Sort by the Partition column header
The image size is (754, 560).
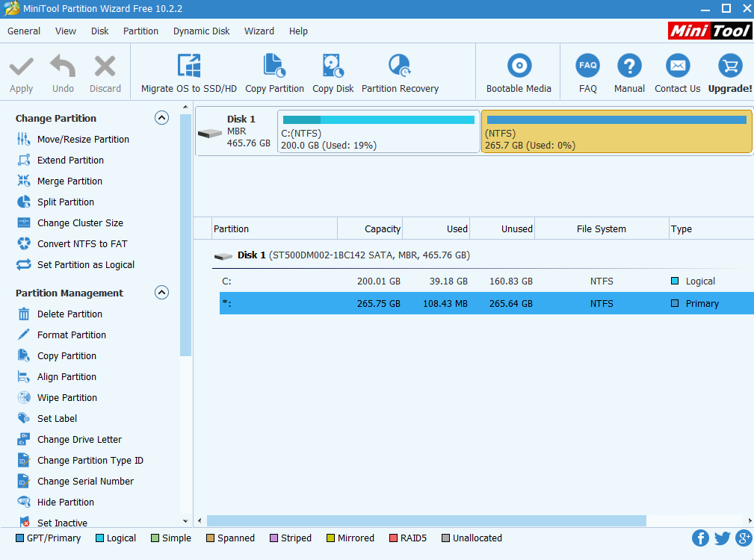point(274,229)
